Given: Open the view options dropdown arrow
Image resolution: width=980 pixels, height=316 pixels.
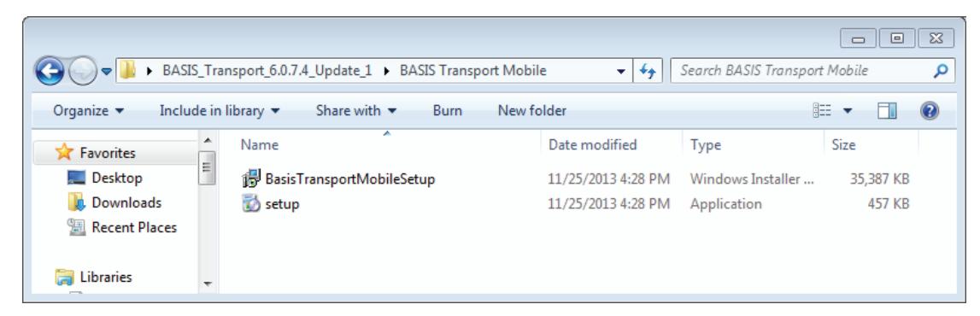Looking at the screenshot, I should pyautogui.click(x=848, y=111).
